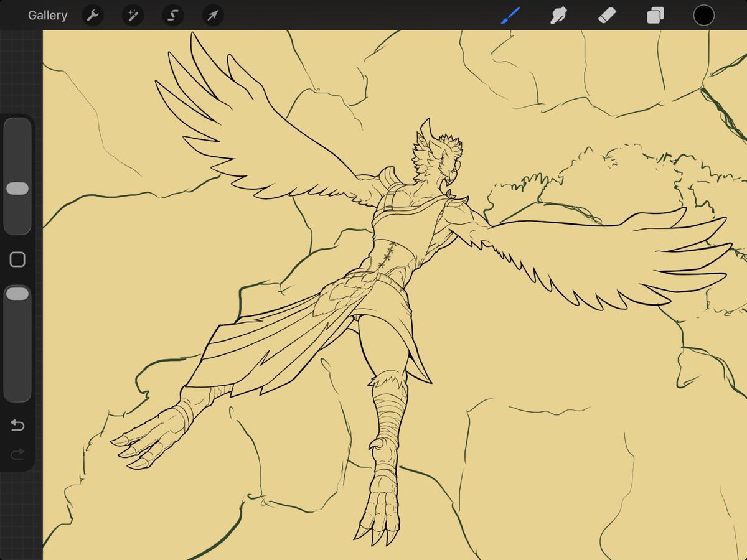This screenshot has height=560, width=747.
Task: Tap the eraser icon to switch erasing mode
Action: click(606, 16)
